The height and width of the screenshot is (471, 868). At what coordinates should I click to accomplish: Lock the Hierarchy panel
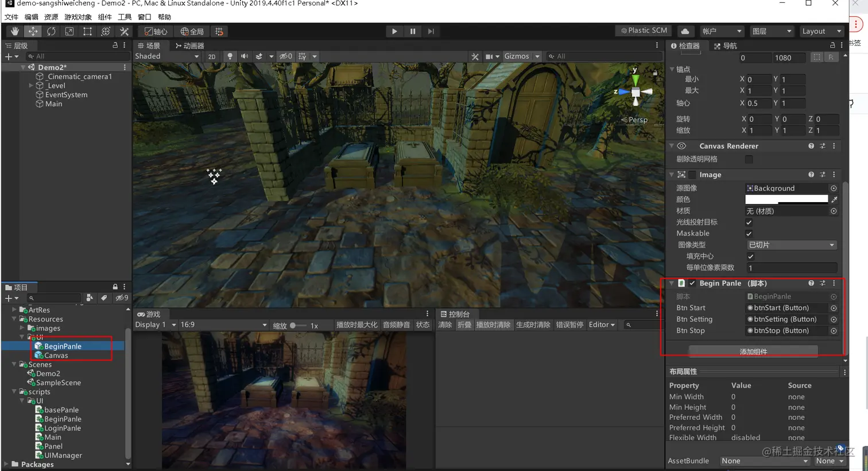coord(115,45)
